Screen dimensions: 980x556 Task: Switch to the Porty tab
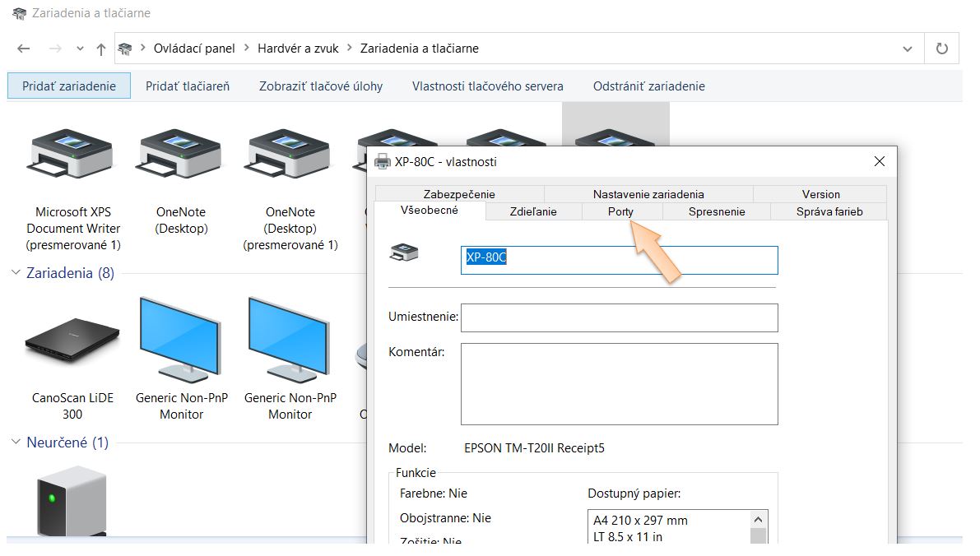click(x=620, y=211)
